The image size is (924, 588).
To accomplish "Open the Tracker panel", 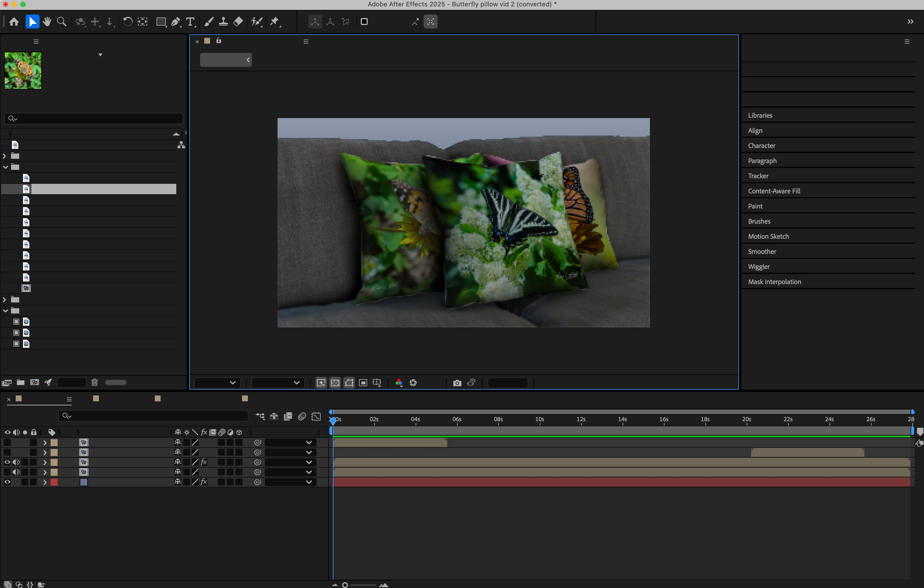I will pos(758,176).
